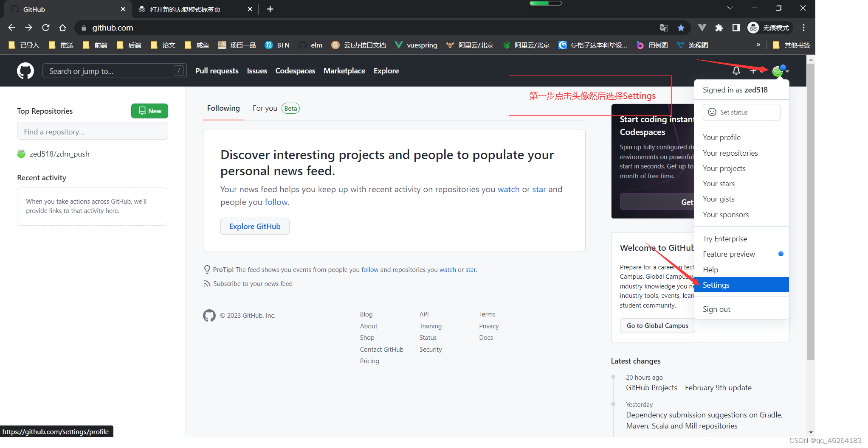Screen dimensions: 868x448
Task: Select Your repositories menu item
Action: [x=741, y=153]
